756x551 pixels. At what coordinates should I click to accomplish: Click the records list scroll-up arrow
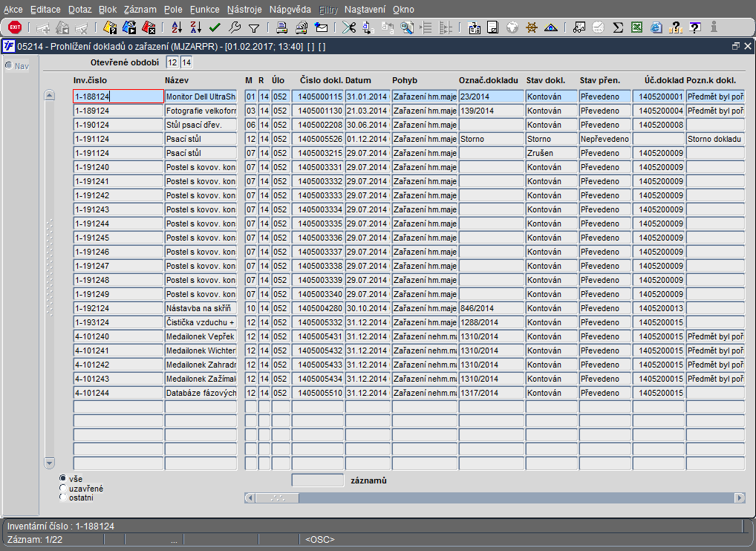tap(49, 95)
